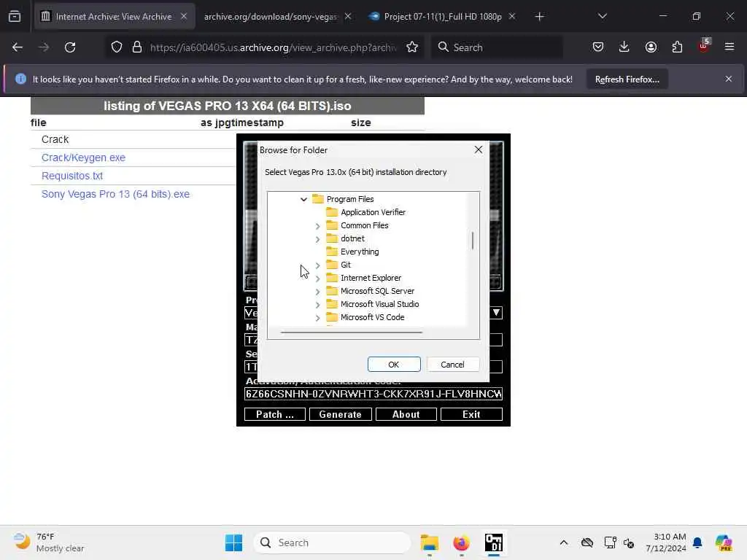
Task: Click the keygen Patch ... button
Action: (275, 414)
